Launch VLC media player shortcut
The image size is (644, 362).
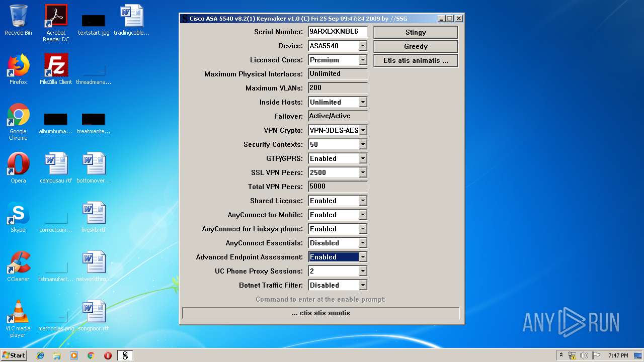(x=18, y=319)
